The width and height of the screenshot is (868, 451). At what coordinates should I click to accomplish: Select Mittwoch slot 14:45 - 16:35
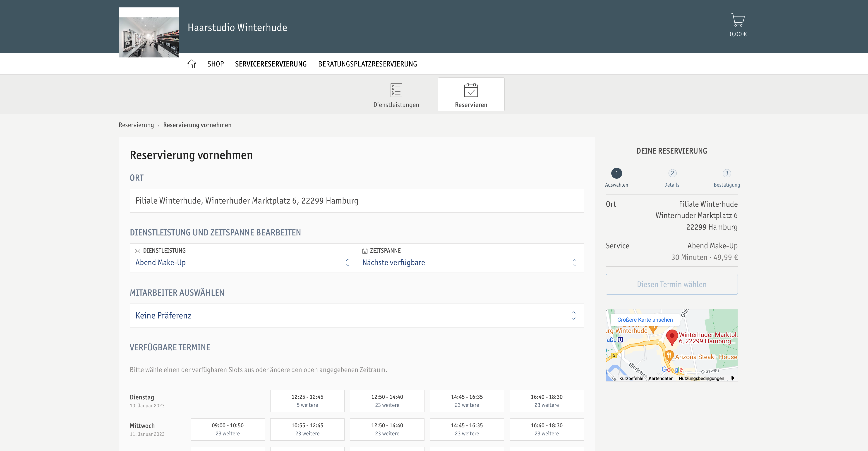[x=467, y=430]
